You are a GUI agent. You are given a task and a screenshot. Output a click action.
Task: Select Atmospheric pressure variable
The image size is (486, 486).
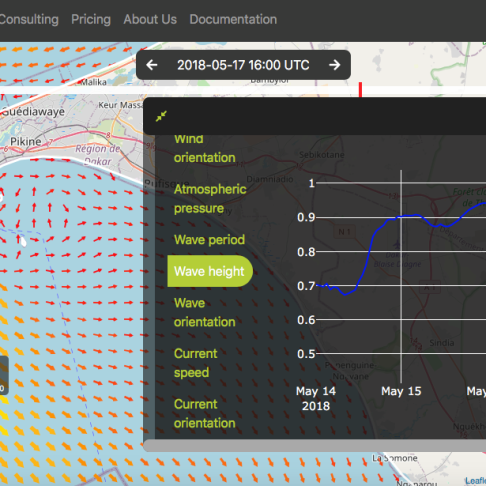coord(210,199)
